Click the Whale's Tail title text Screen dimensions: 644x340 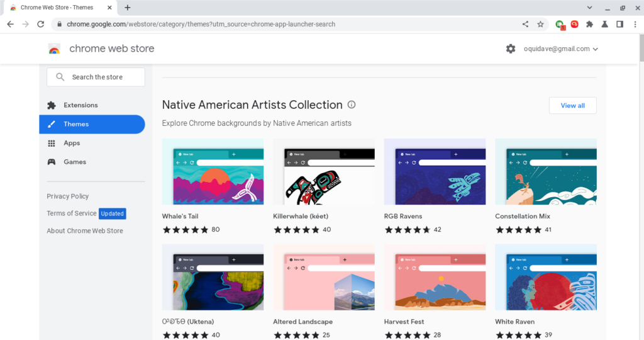pos(180,216)
